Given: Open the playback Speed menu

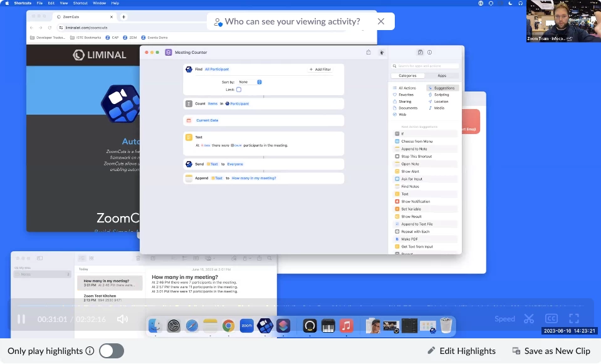Looking at the screenshot, I should pos(504,319).
